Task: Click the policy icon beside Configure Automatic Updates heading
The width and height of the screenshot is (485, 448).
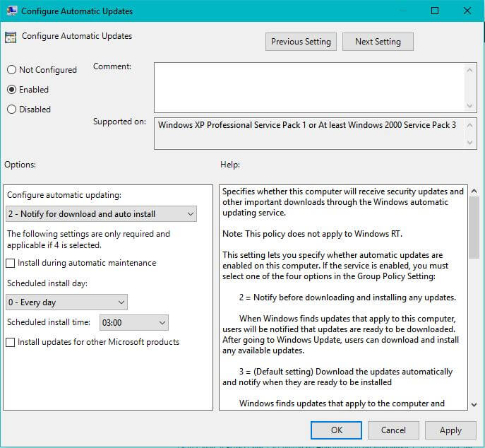Action: click(x=11, y=37)
